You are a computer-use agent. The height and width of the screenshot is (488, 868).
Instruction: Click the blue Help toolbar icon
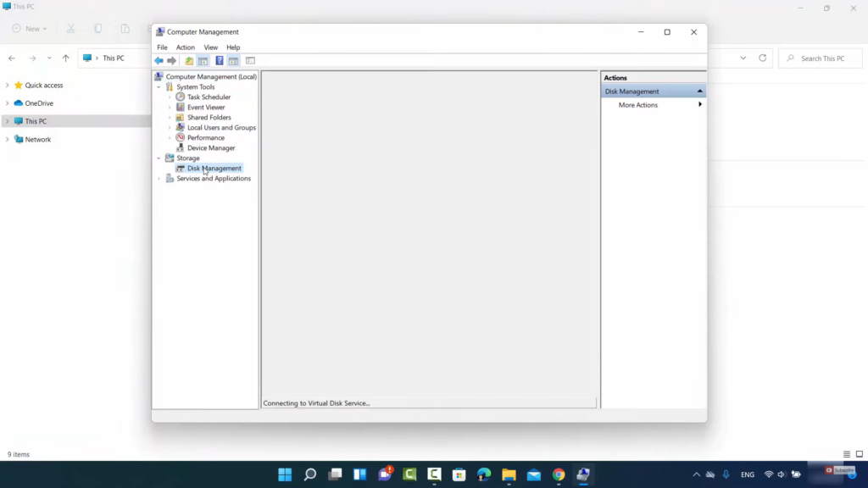[x=219, y=61]
